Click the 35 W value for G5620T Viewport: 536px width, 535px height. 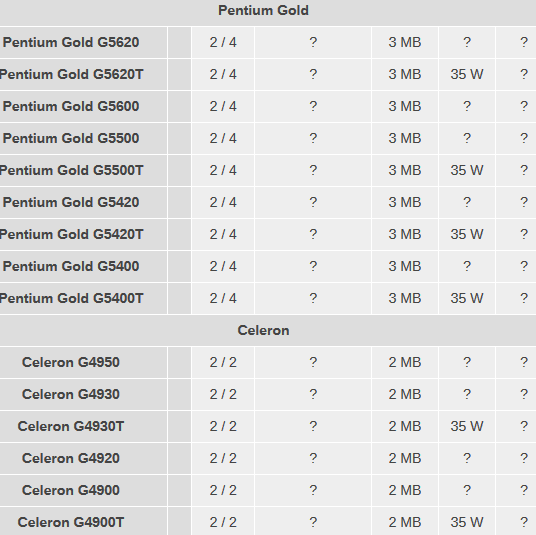(x=467, y=75)
